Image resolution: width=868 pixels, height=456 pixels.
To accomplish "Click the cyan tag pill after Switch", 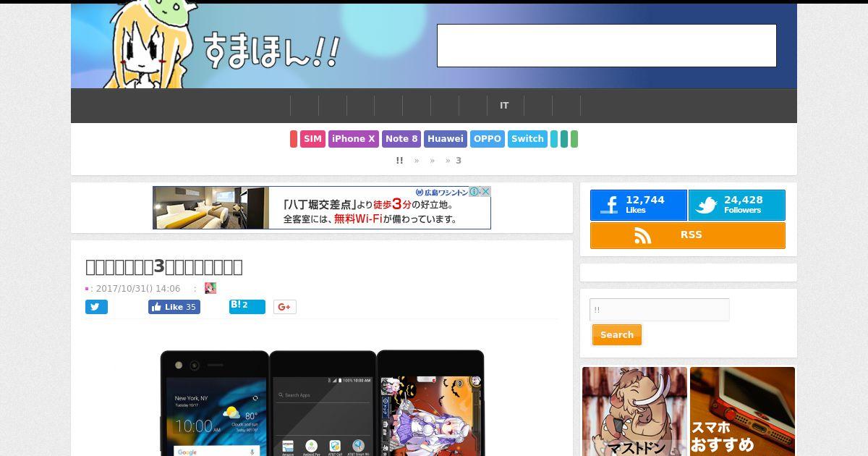I will (554, 139).
